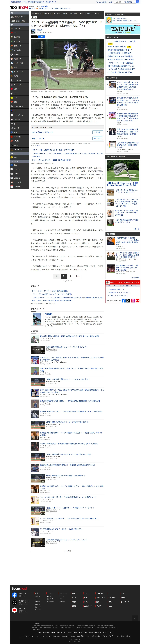Open the プライバシーポリシー footer link

[x=27, y=636]
